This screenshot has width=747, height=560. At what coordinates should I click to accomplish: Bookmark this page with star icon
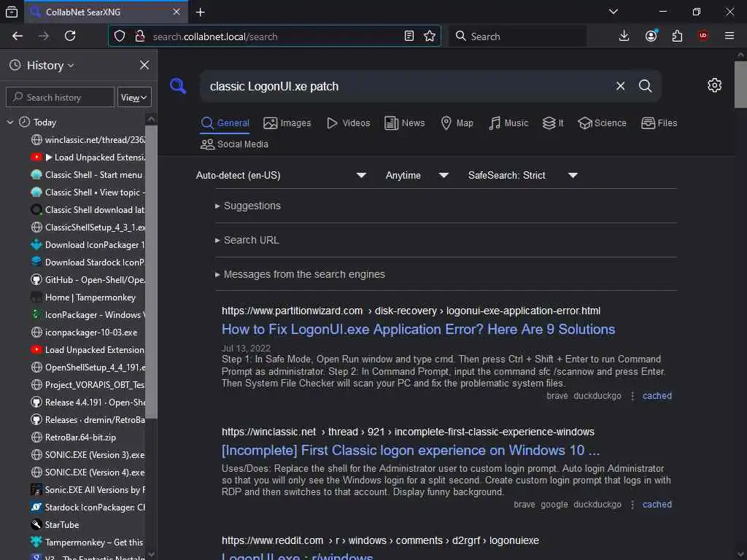[429, 36]
